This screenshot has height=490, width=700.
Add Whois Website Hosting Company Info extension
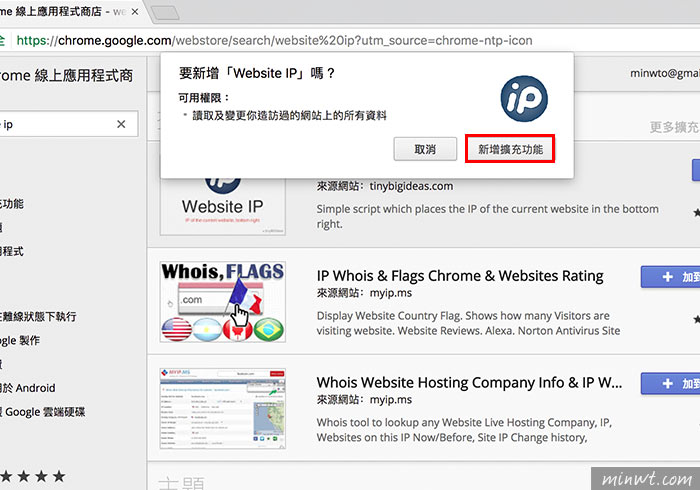click(x=671, y=383)
